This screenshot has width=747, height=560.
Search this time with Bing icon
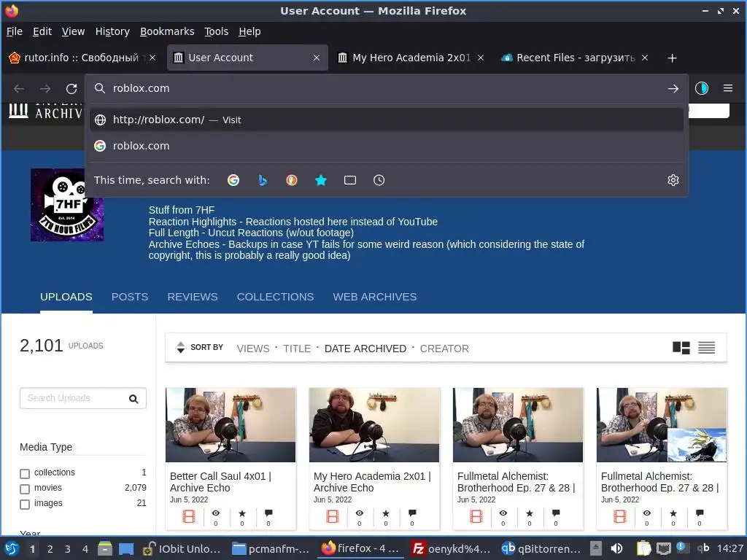click(x=263, y=180)
